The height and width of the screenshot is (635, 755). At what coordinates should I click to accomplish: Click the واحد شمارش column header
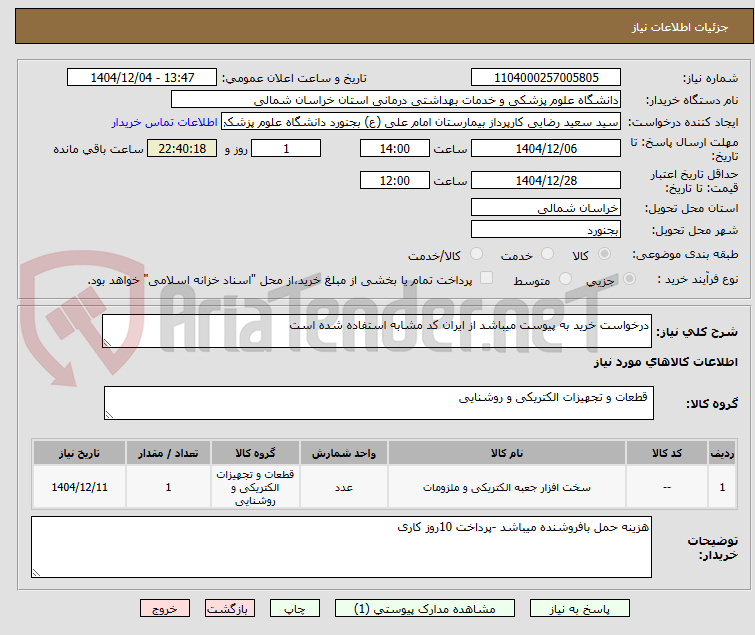(344, 453)
